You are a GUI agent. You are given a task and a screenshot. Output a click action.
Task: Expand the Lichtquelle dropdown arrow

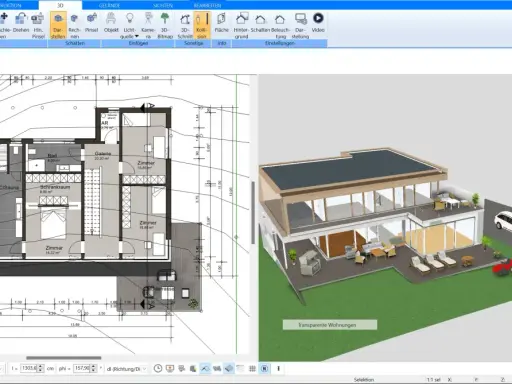pos(137,36)
